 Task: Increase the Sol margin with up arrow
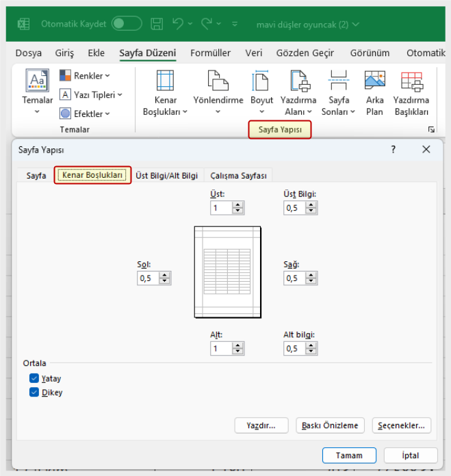[165, 275]
